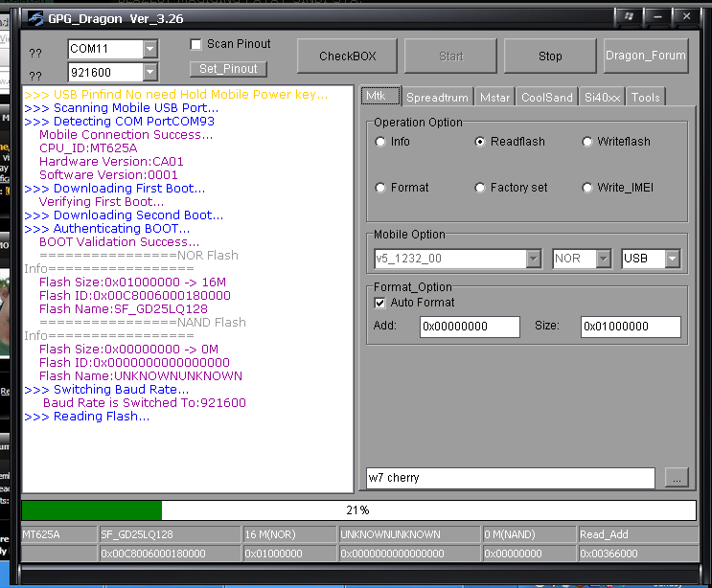
Task: Select the Write_IMEI option
Action: pyautogui.click(x=587, y=188)
